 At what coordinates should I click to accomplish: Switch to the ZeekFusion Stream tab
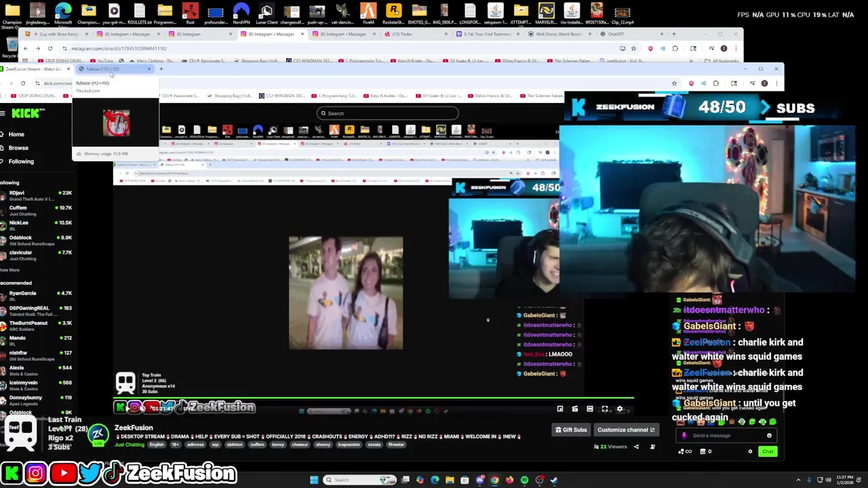[x=35, y=69]
